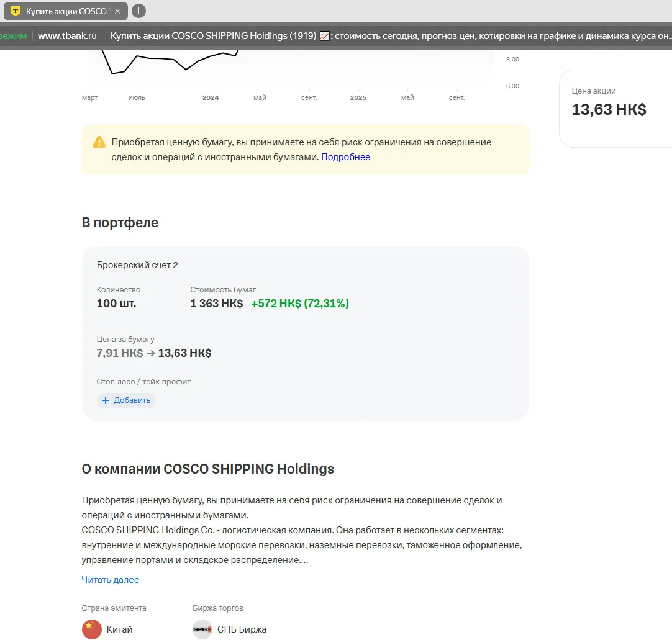Click the chart emoji in page title
The width and height of the screenshot is (672, 640).
(325, 36)
